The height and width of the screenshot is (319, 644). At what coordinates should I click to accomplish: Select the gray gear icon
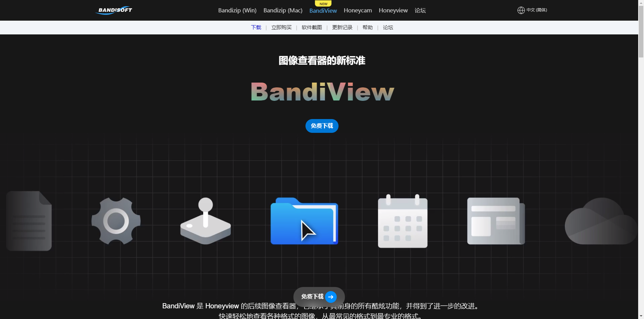pyautogui.click(x=116, y=221)
